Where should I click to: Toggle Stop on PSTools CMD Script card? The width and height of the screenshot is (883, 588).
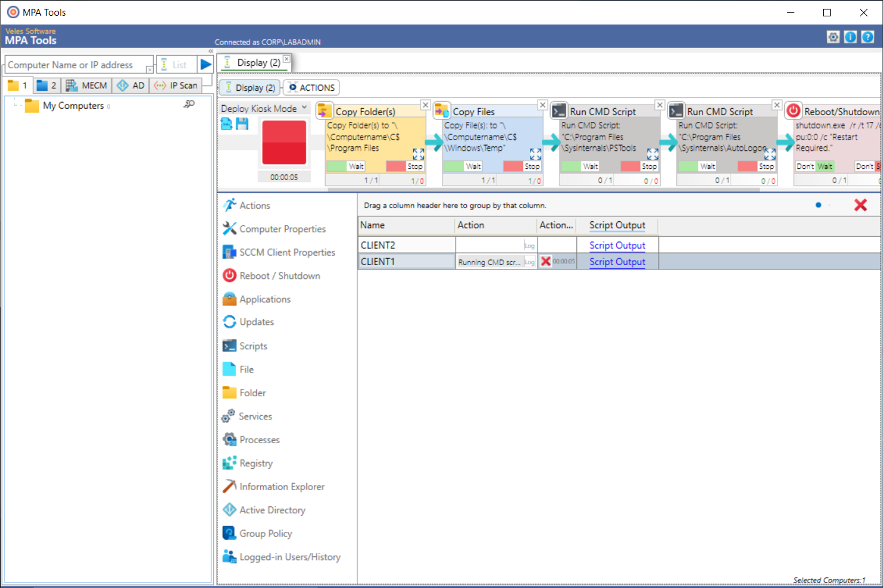(639, 166)
